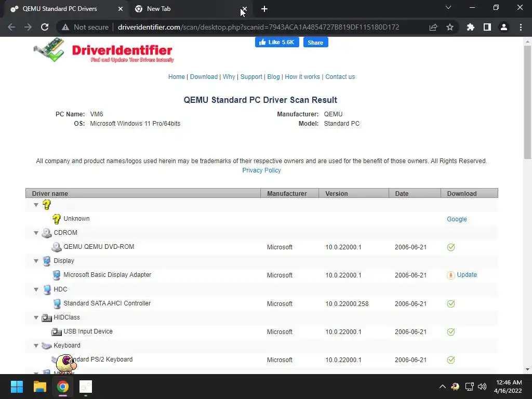This screenshot has height=399, width=532.
Task: Click the browser forward arrow
Action: tap(28, 27)
